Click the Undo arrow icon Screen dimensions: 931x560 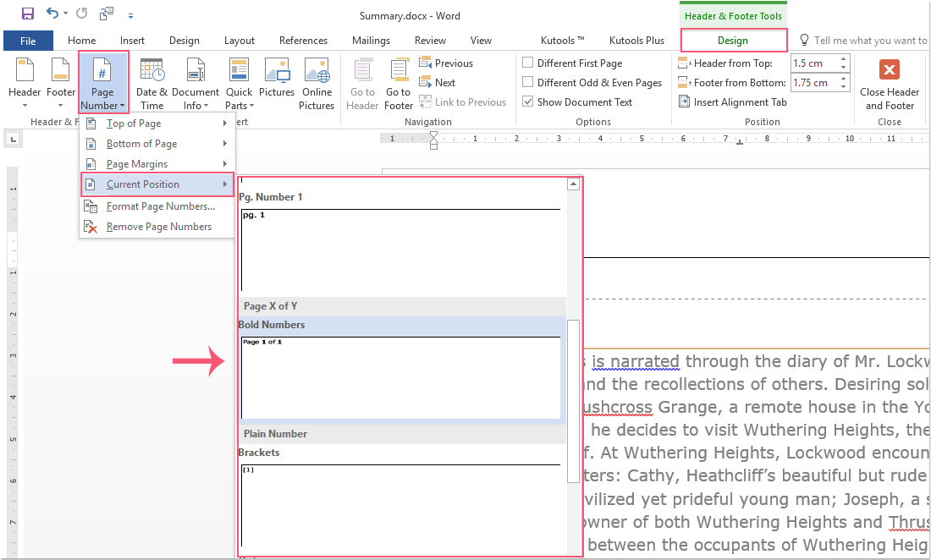coord(52,14)
